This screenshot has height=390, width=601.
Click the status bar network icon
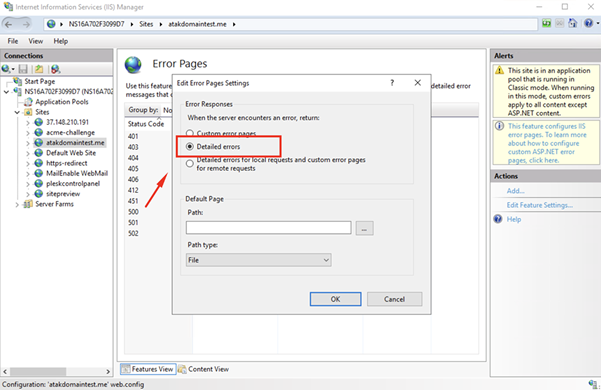pyautogui.click(x=593, y=384)
